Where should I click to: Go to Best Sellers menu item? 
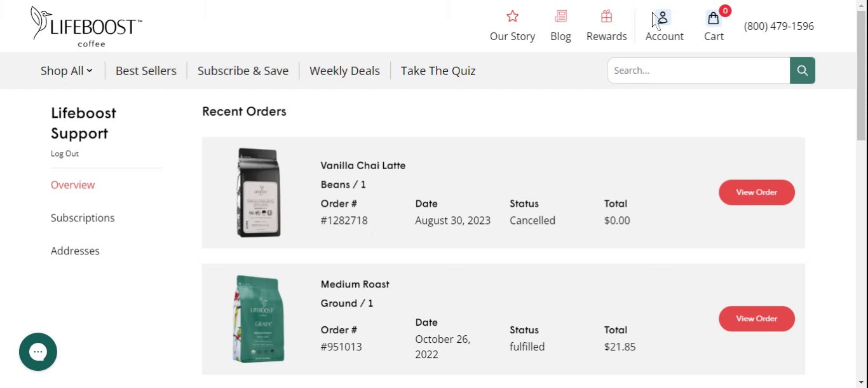(x=146, y=71)
